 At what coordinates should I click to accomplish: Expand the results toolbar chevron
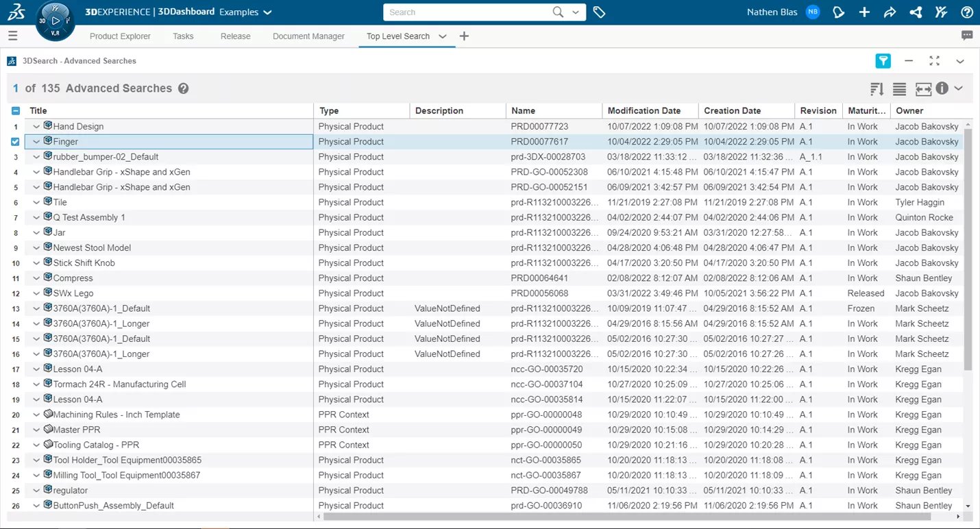pyautogui.click(x=959, y=88)
